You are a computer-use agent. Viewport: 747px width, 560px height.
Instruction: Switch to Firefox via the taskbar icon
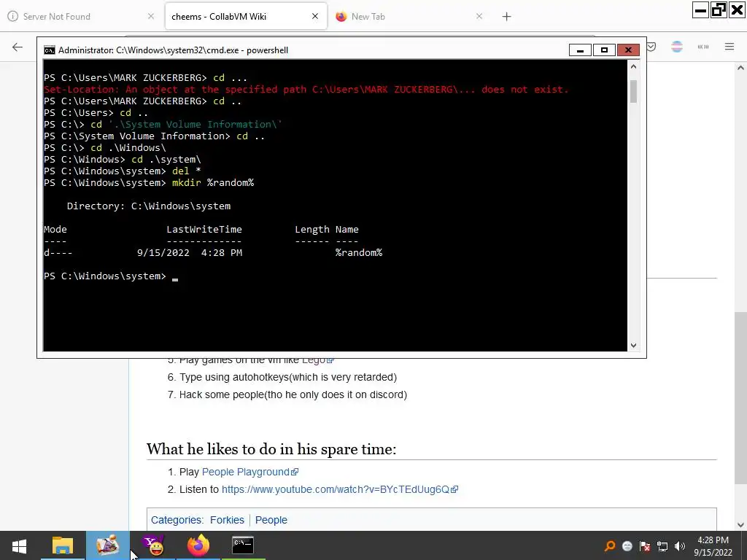(x=198, y=545)
